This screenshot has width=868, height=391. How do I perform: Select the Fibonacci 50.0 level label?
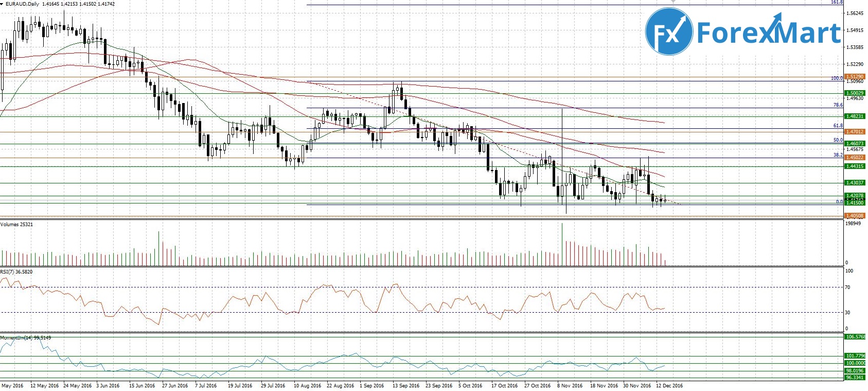click(x=838, y=140)
